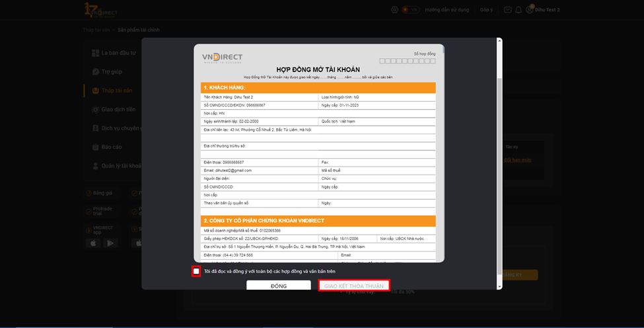Screen dimensions: 644x328
Task: Click the Số hợp đồng number boxes
Action: pos(407,61)
